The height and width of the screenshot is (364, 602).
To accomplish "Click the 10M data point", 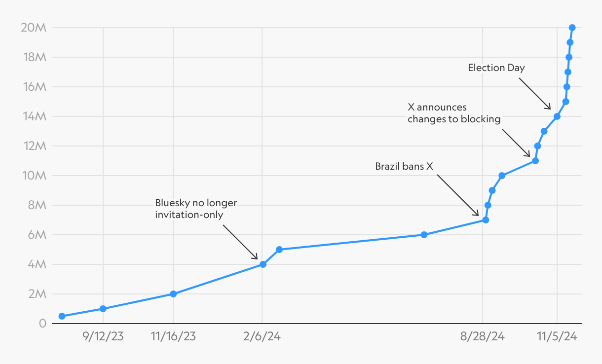I will (502, 176).
